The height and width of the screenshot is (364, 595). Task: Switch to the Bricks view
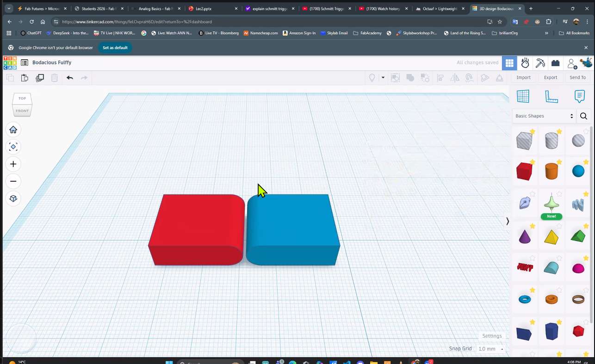[556, 63]
